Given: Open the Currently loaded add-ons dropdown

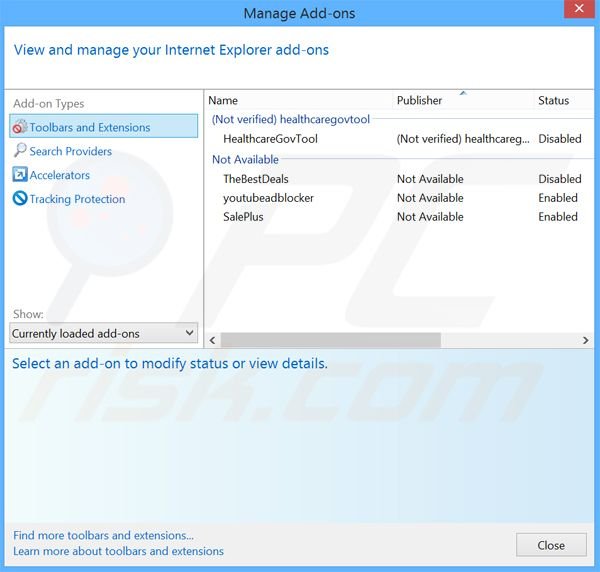Looking at the screenshot, I should (x=104, y=333).
